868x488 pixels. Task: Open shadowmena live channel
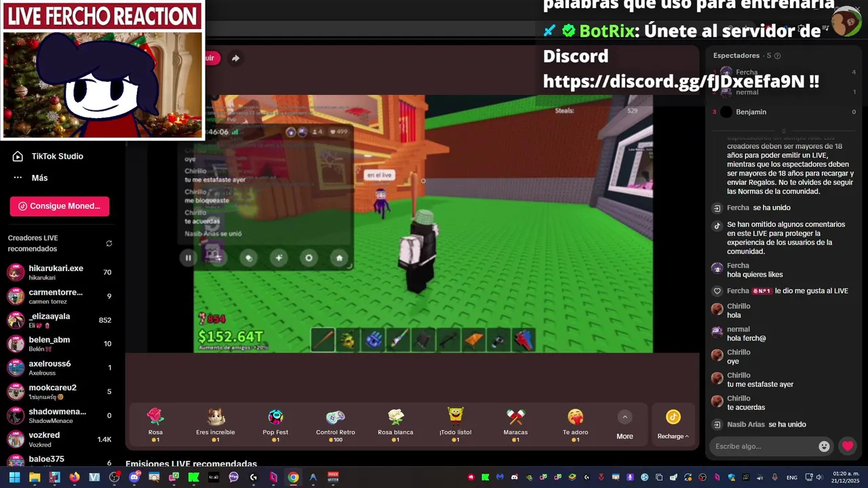pyautogui.click(x=60, y=415)
